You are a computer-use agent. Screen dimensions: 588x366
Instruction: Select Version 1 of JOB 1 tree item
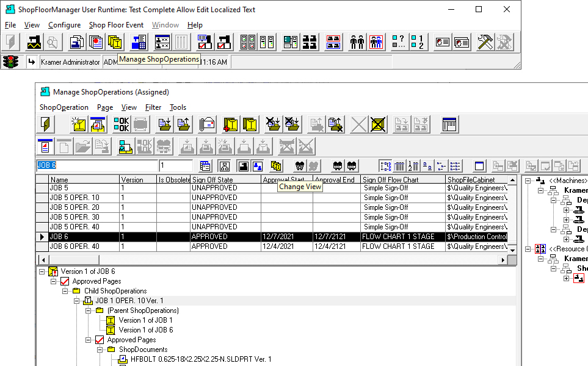[145, 320]
